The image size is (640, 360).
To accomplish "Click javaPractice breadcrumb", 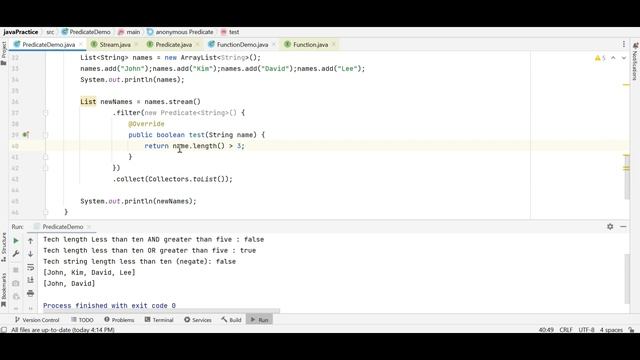I will point(20,32).
